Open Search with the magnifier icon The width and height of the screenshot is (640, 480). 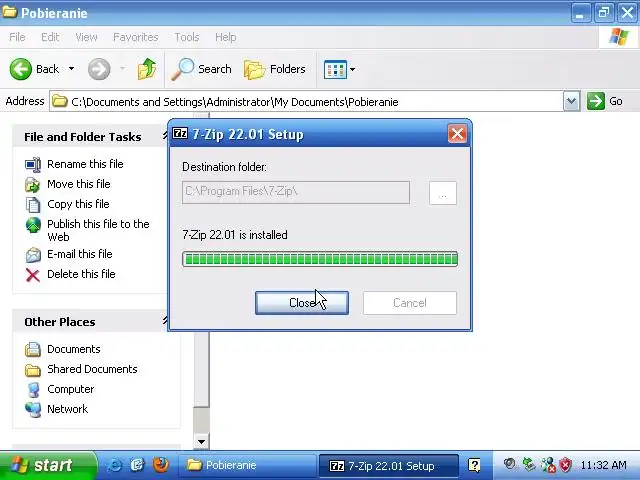tap(182, 69)
